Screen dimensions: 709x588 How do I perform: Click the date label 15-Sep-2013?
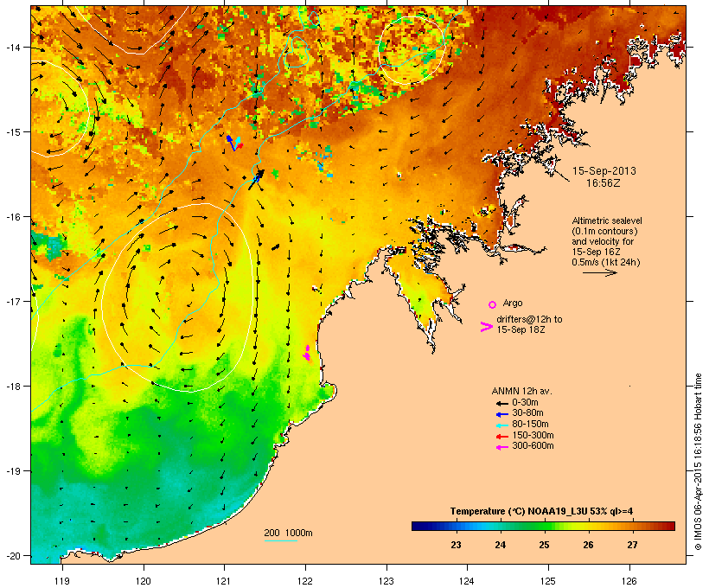(604, 171)
